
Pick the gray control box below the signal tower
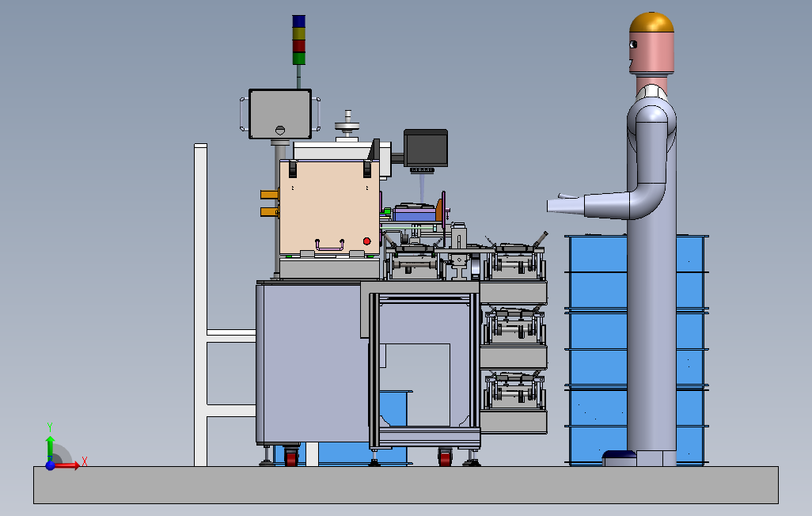[x=280, y=114]
